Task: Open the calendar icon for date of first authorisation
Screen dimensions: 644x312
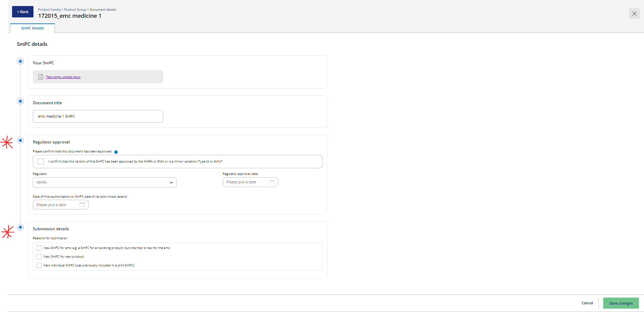Action: pyautogui.click(x=82, y=204)
